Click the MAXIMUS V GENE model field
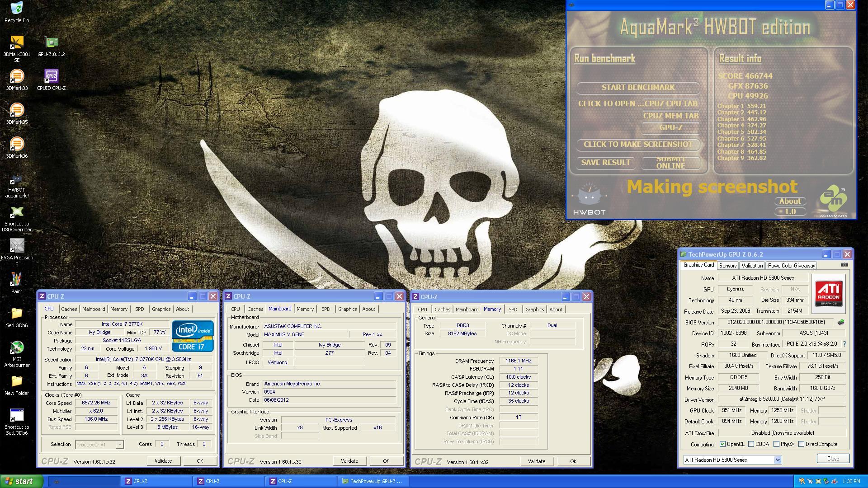The height and width of the screenshot is (488, 868). [305, 334]
